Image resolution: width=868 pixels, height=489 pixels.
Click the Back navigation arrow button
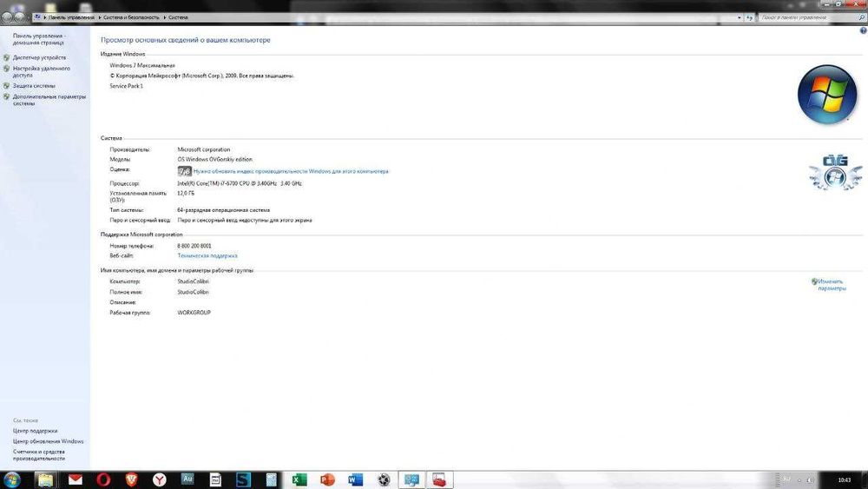pos(7,17)
